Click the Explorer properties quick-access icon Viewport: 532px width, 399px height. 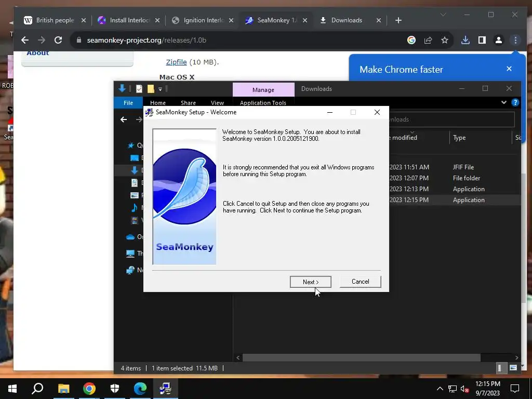139,89
